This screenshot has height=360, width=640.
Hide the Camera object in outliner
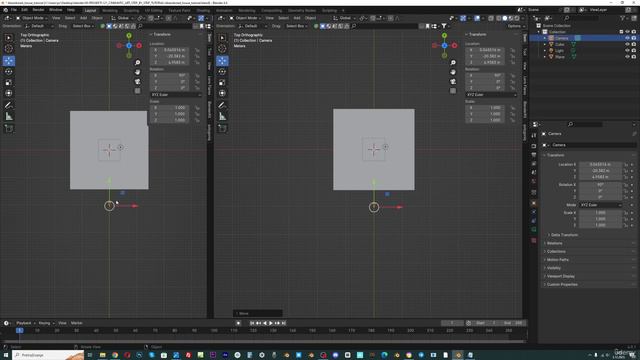click(627, 38)
